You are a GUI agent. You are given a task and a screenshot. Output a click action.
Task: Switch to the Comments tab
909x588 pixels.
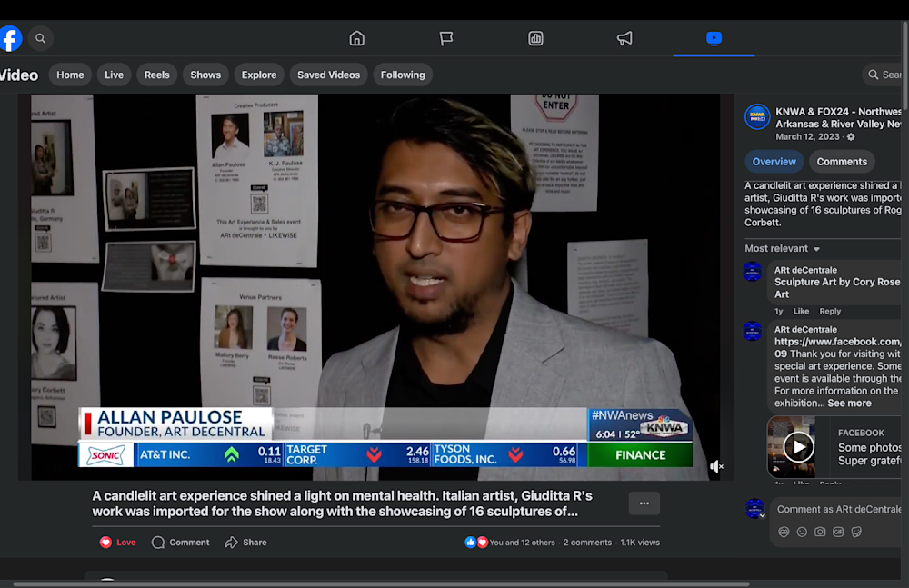pos(841,162)
